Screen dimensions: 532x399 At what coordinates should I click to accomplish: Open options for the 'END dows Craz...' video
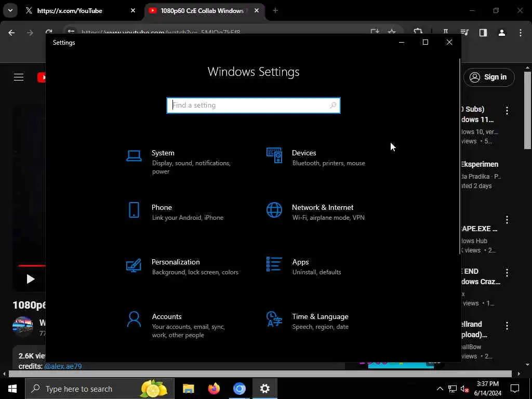(507, 272)
